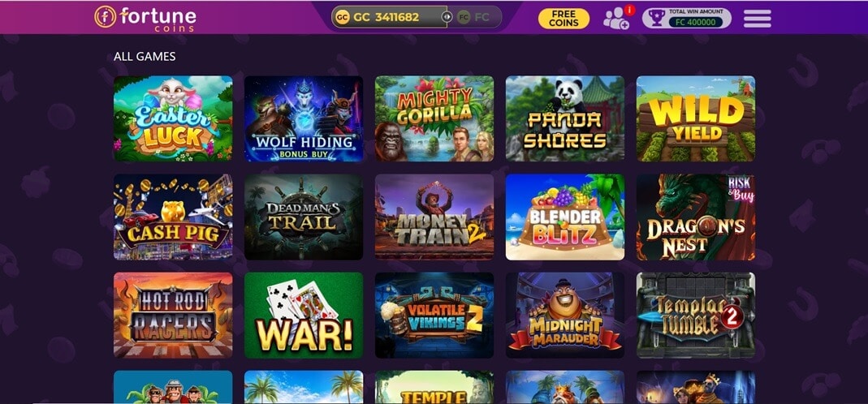Toggle the GC/FC currency switch arrow
This screenshot has width=868, height=404.
point(447,17)
